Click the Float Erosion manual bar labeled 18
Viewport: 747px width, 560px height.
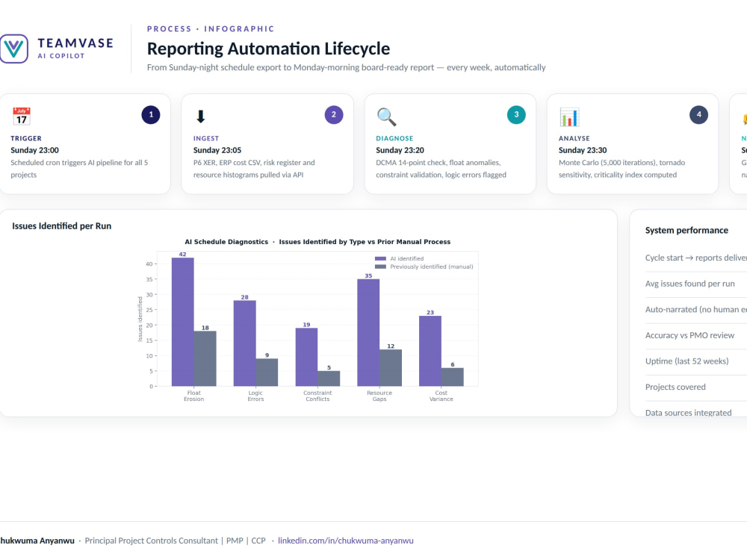pos(205,358)
